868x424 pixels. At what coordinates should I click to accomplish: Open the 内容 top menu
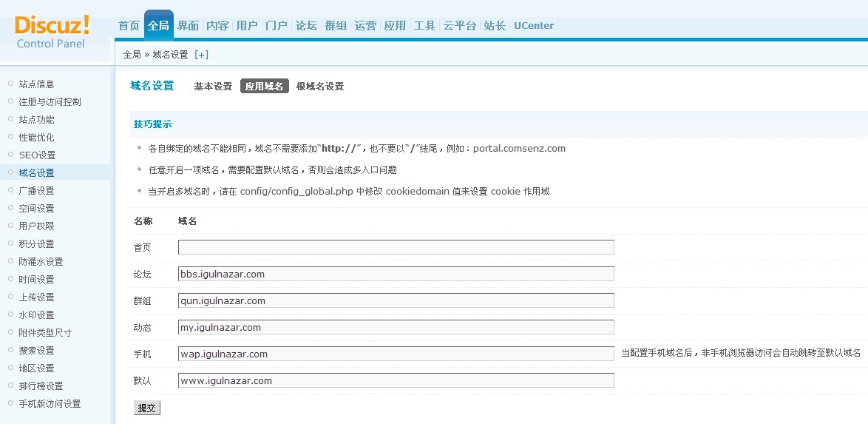217,25
